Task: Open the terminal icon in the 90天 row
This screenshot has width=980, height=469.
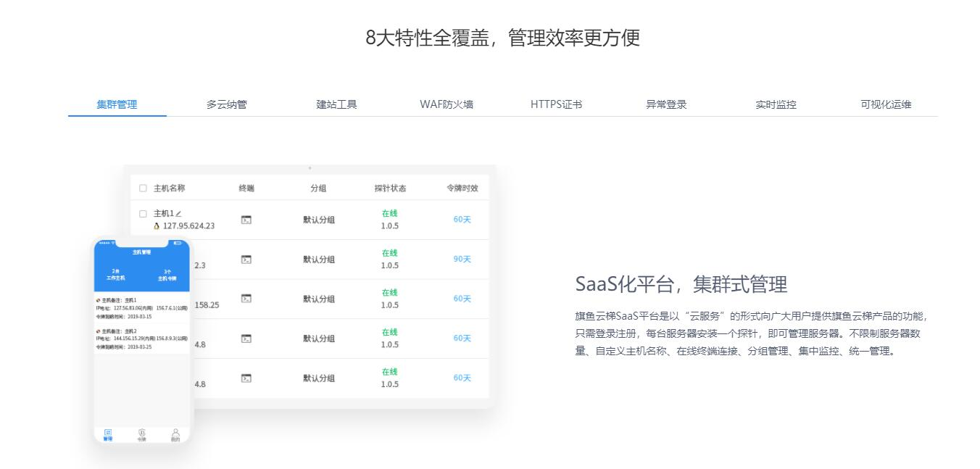Action: (x=246, y=260)
